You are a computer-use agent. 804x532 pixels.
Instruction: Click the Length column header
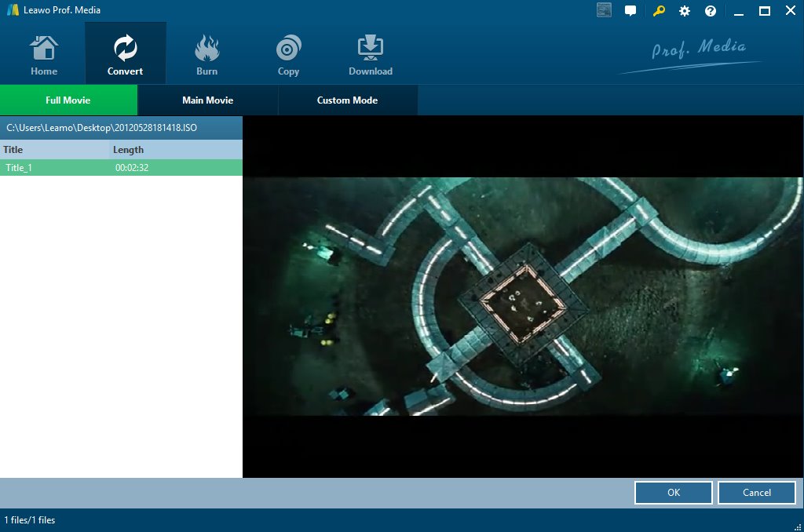(x=175, y=150)
